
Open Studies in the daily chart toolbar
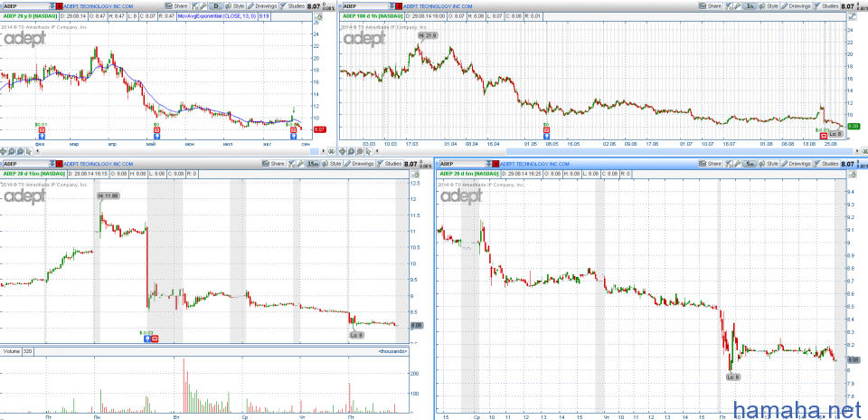[x=293, y=6]
